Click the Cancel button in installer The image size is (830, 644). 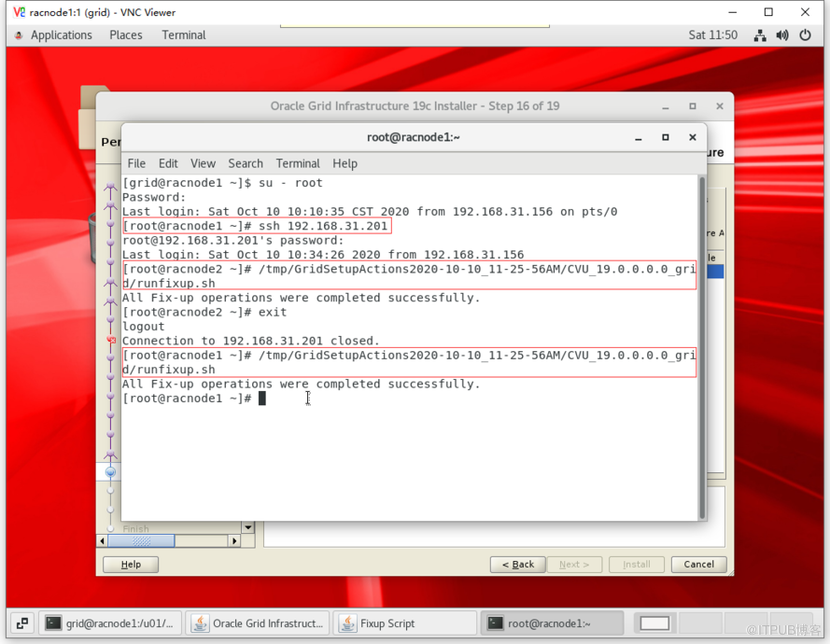(698, 564)
